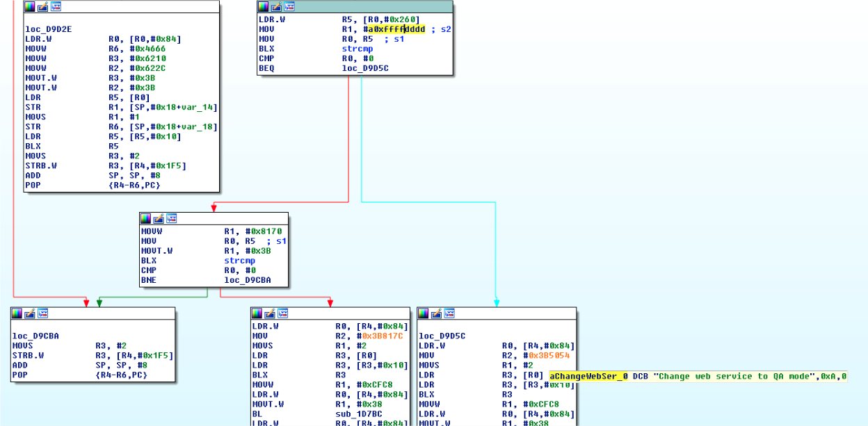
Task: Click loc_D9D5C target in BEQ instruction
Action: (x=365, y=68)
